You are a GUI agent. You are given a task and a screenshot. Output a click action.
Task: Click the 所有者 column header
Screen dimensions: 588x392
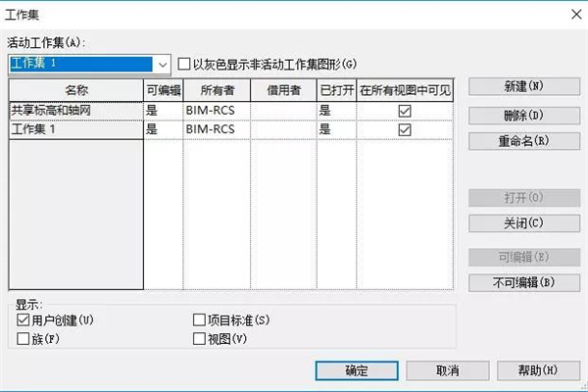[216, 90]
